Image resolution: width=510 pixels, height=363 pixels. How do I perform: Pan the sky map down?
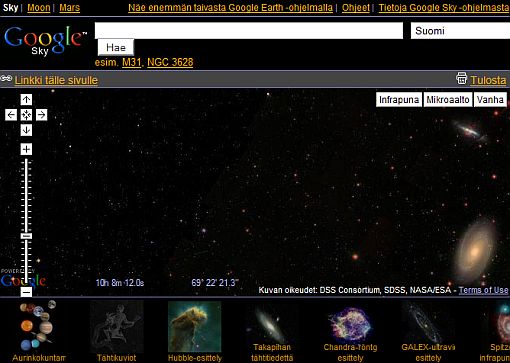(x=26, y=130)
